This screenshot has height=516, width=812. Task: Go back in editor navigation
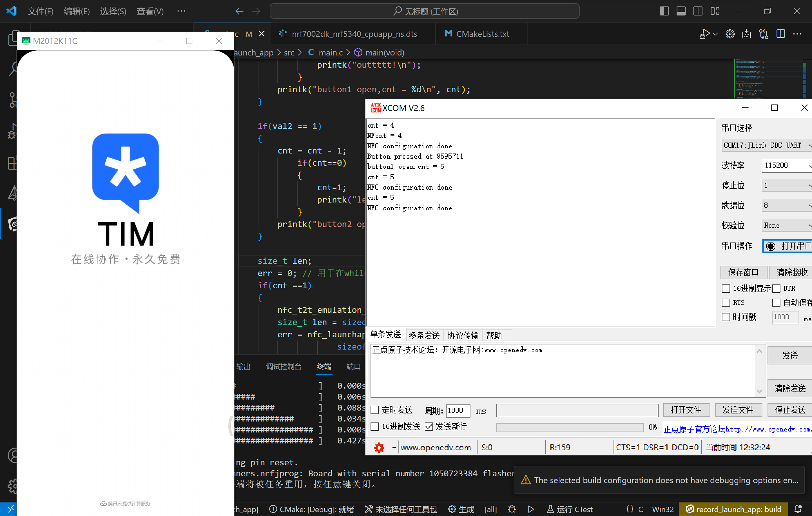pos(239,12)
